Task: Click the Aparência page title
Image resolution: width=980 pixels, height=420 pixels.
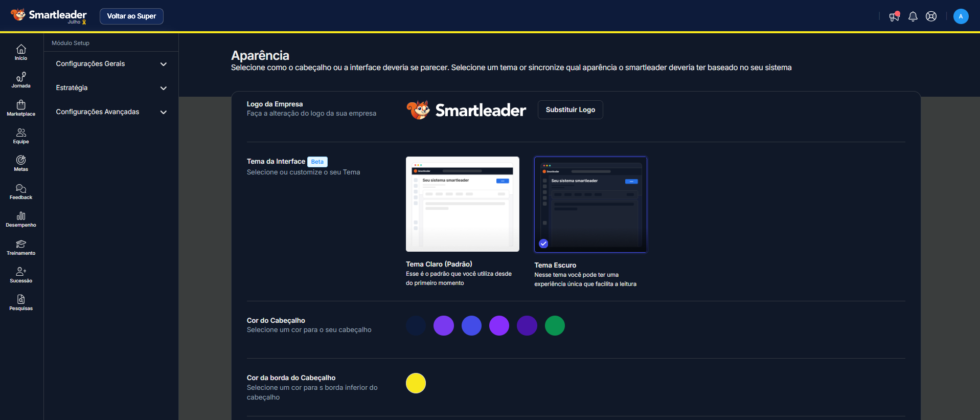Action: click(x=260, y=55)
